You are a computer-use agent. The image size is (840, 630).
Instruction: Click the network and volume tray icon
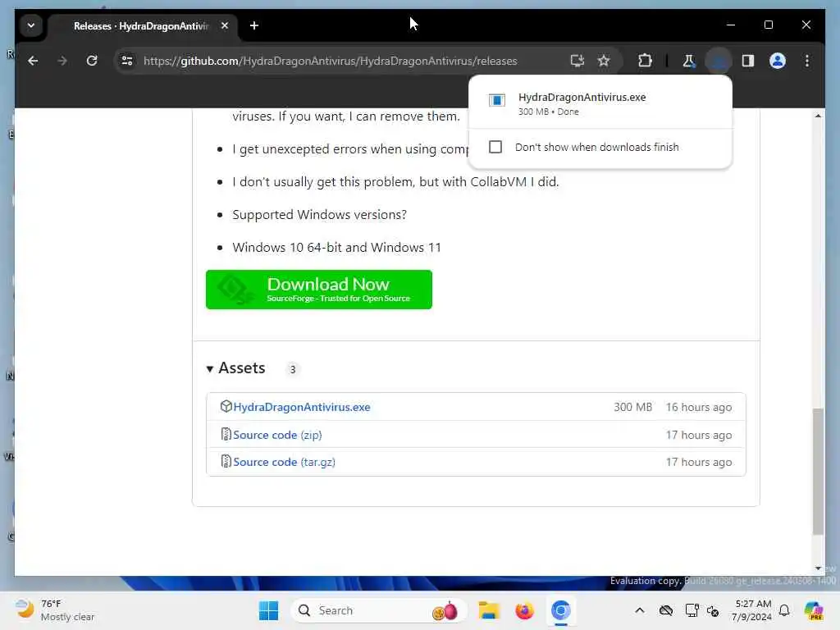click(713, 610)
